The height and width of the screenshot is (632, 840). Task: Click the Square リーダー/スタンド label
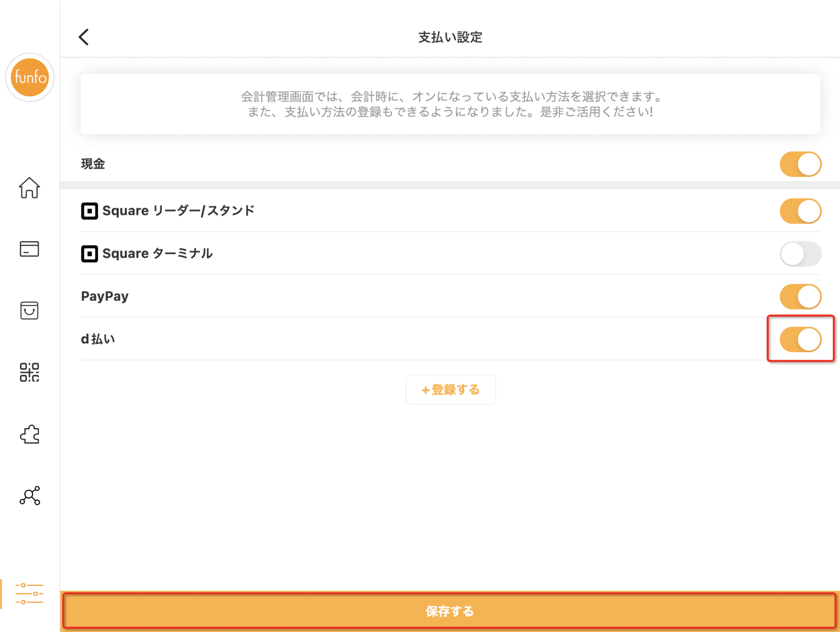click(179, 211)
